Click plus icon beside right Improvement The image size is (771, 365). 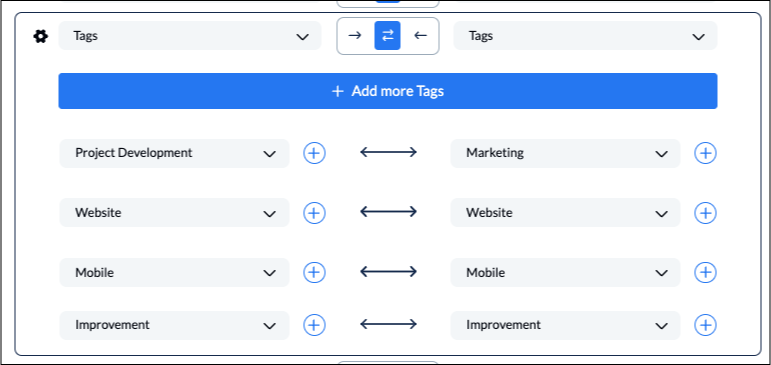click(x=705, y=325)
